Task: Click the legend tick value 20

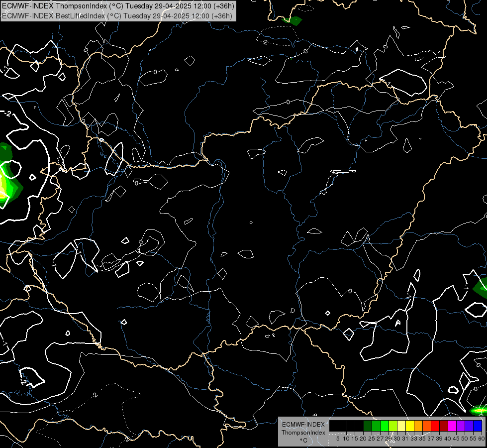Action: (x=363, y=439)
